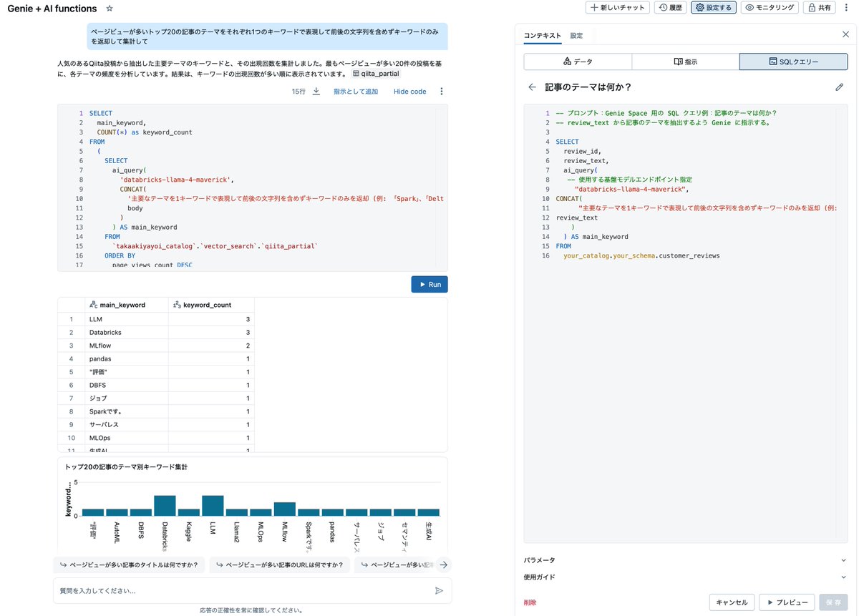Show more suggestions with right arrow

(x=444, y=564)
